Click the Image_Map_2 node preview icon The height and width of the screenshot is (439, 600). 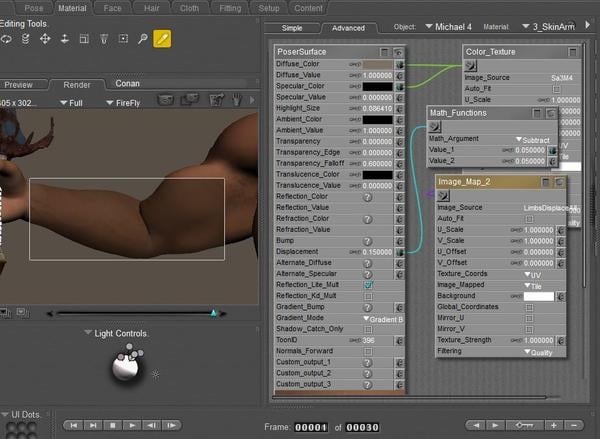[443, 196]
